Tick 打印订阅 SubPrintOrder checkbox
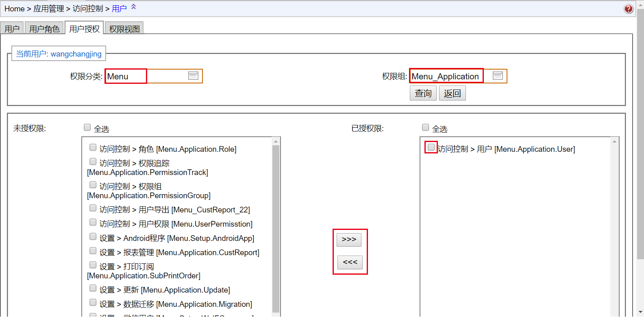The image size is (644, 317). [x=93, y=265]
